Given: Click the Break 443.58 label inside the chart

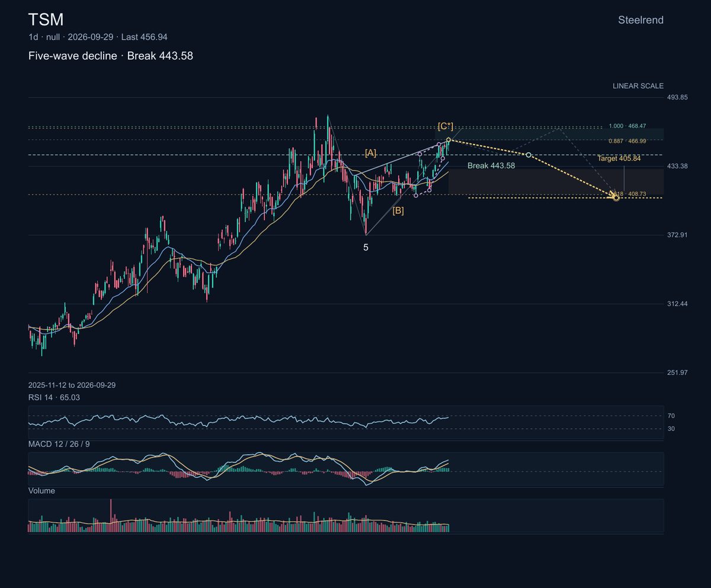Looking at the screenshot, I should coord(491,166).
